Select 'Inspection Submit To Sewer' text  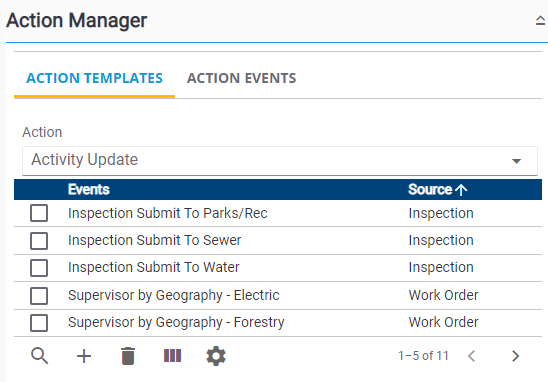pyautogui.click(x=154, y=240)
